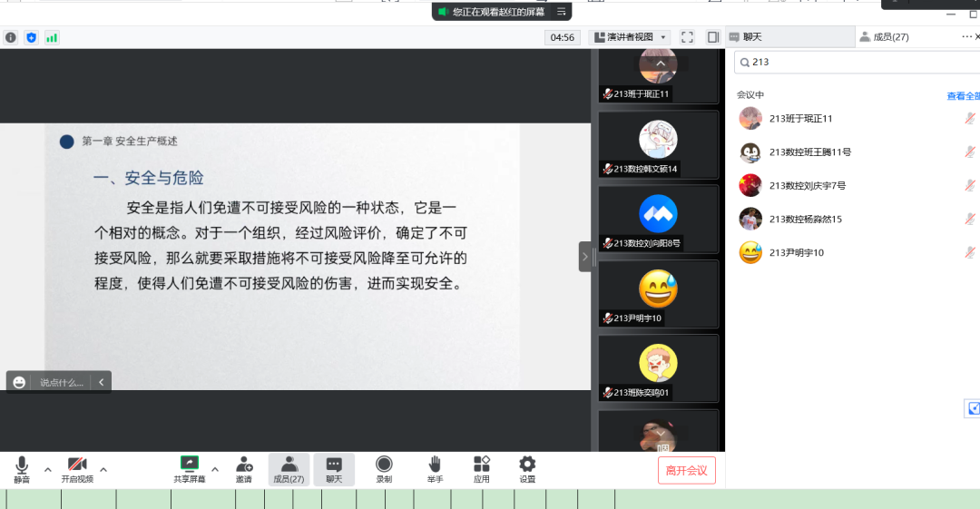This screenshot has width=980, height=509.
Task: Open the invite participants icon
Action: (x=244, y=465)
